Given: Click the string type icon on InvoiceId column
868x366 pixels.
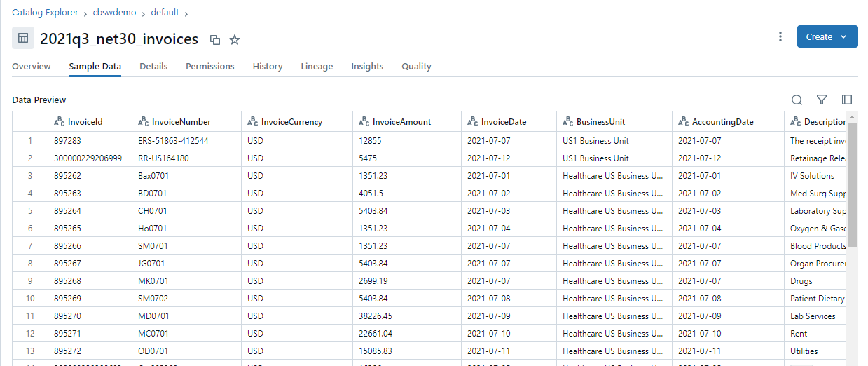Looking at the screenshot, I should pyautogui.click(x=60, y=122).
